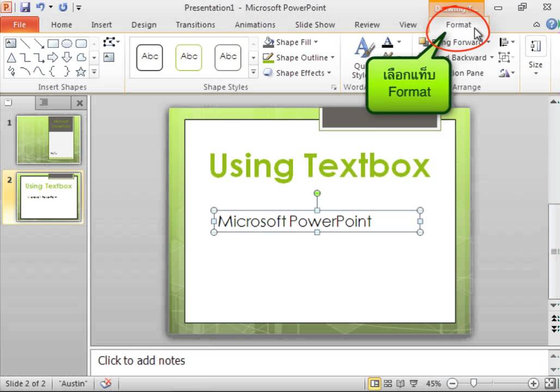
Task: Open Format Shape dialog launcher in Shape Styles
Action: click(333, 87)
